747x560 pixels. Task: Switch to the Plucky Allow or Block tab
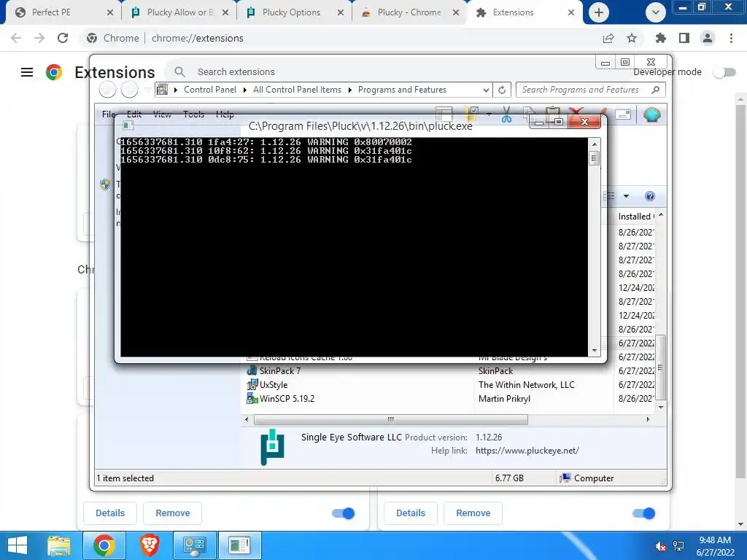pos(178,12)
